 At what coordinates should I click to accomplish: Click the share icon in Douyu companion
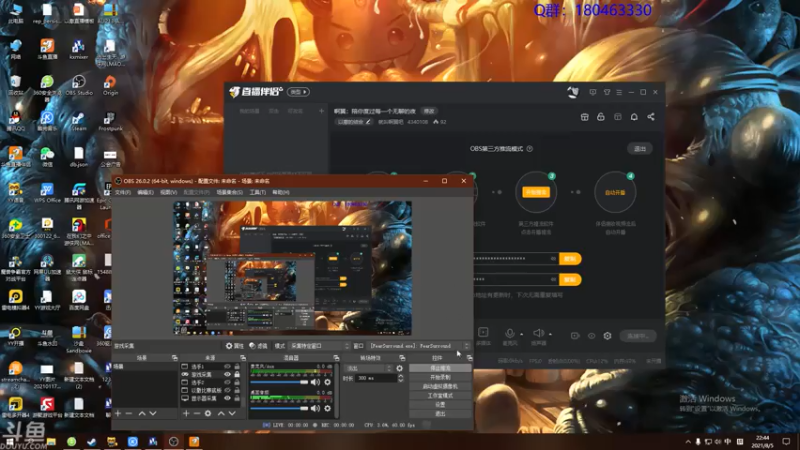coord(651,117)
